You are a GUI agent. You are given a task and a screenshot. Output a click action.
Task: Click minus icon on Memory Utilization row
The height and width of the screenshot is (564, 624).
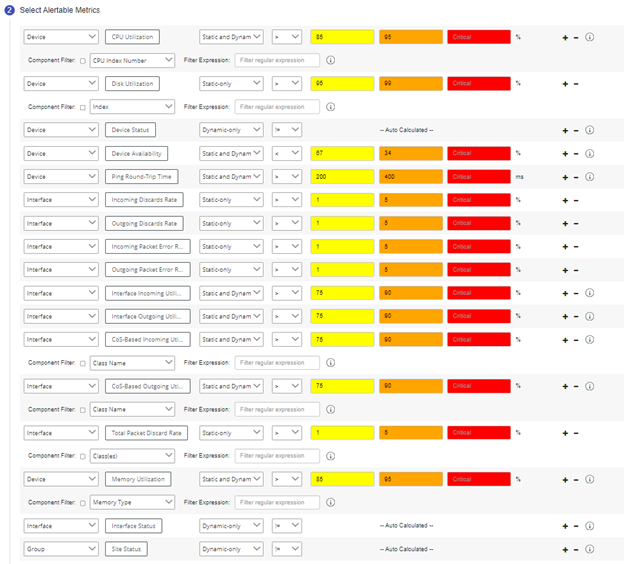point(576,479)
